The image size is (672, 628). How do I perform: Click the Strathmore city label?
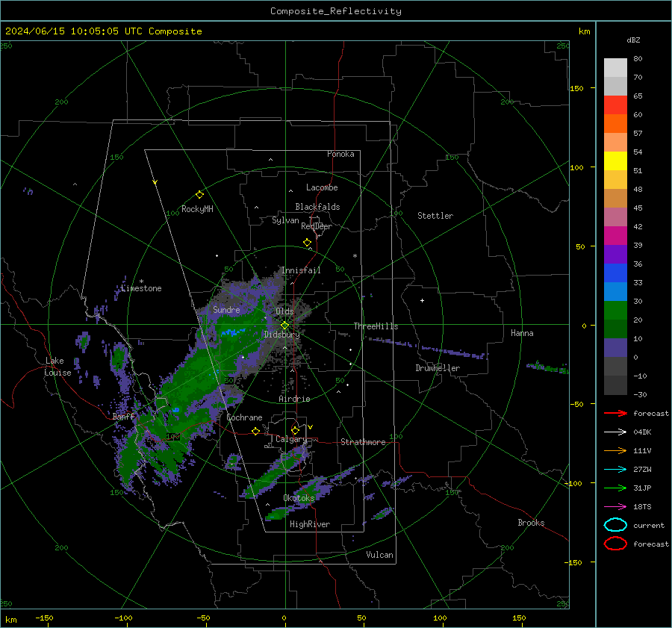(363, 442)
